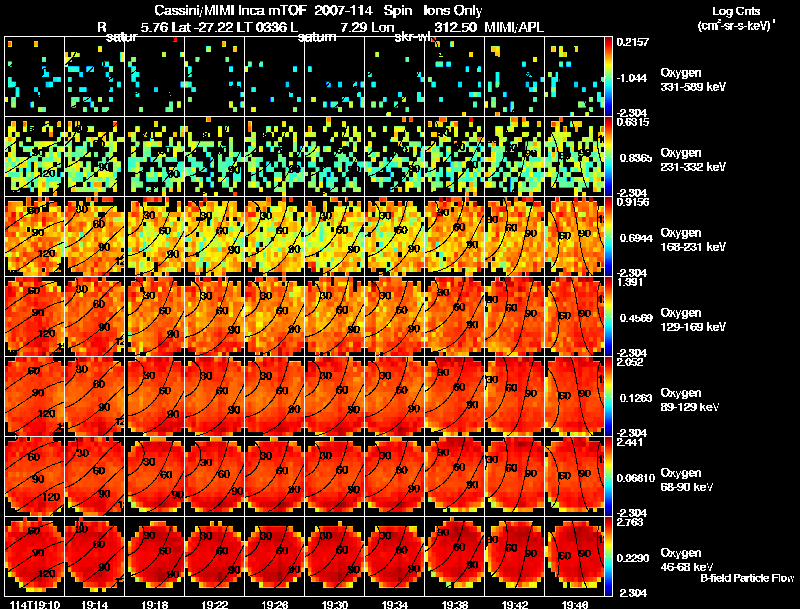This screenshot has height=609, width=800.
Task: Click the '2.763' colorbar maximum value
Action: point(631,522)
